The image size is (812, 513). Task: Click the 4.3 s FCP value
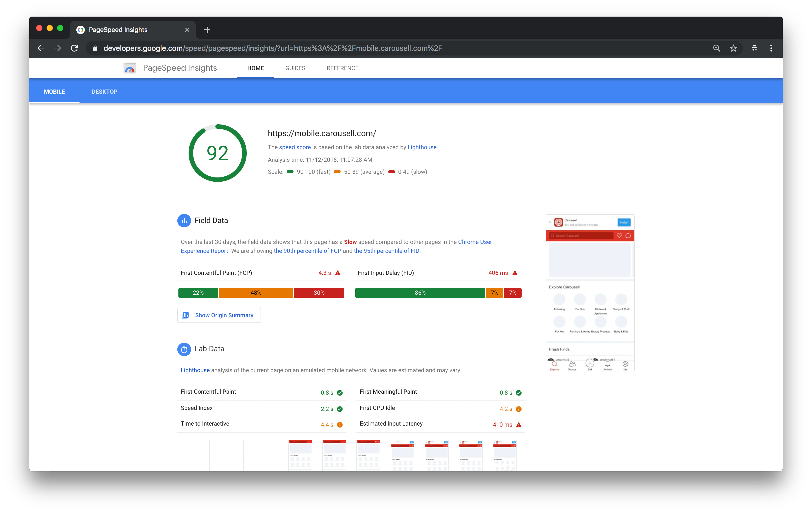[324, 273]
